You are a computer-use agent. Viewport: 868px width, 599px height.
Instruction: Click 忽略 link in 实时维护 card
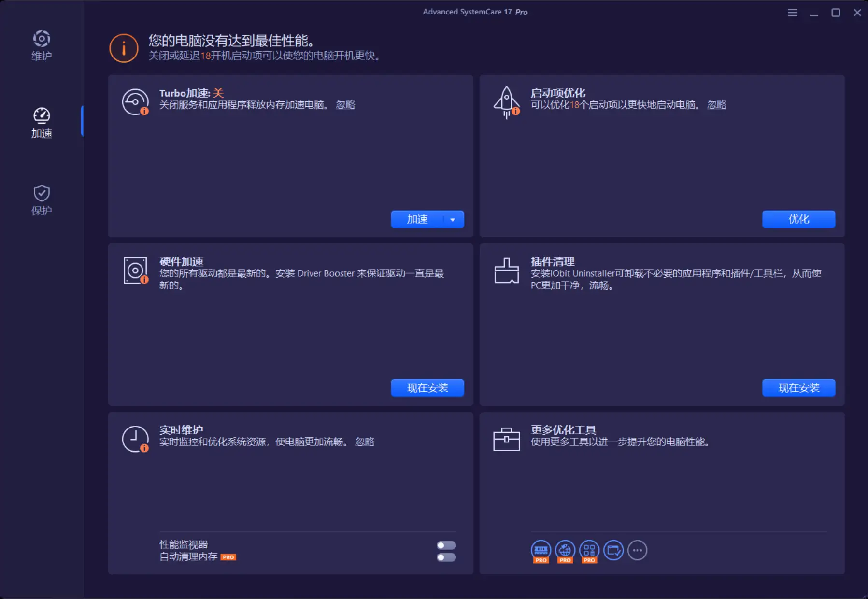pos(365,442)
